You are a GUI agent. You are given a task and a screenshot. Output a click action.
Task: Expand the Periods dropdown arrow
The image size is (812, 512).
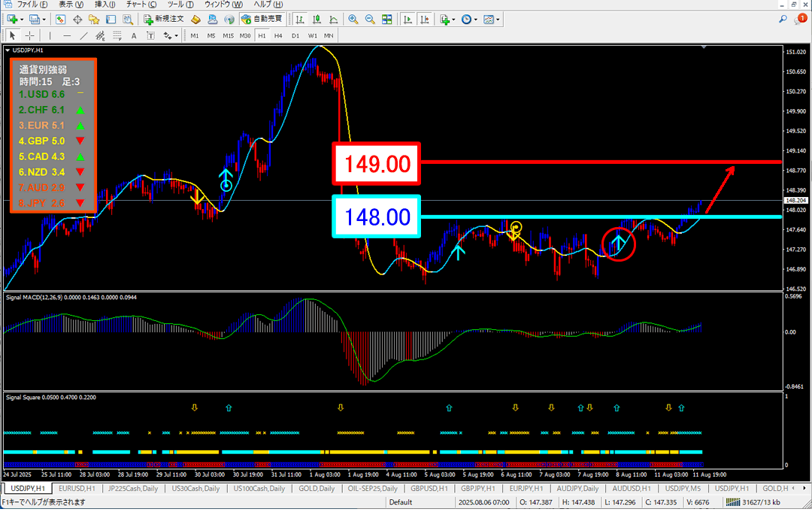[x=476, y=20]
